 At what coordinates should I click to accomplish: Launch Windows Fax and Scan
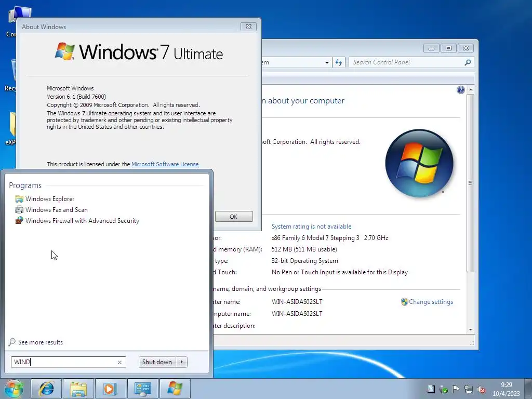(x=51, y=210)
